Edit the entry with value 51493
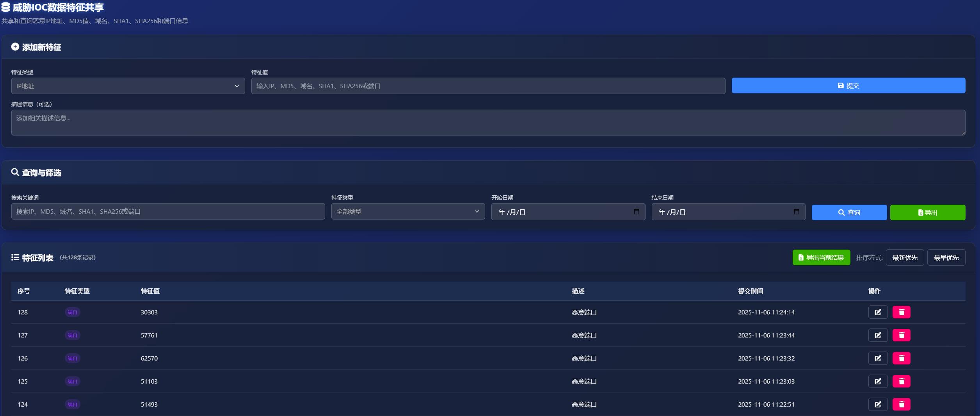The width and height of the screenshot is (980, 416). coord(877,404)
